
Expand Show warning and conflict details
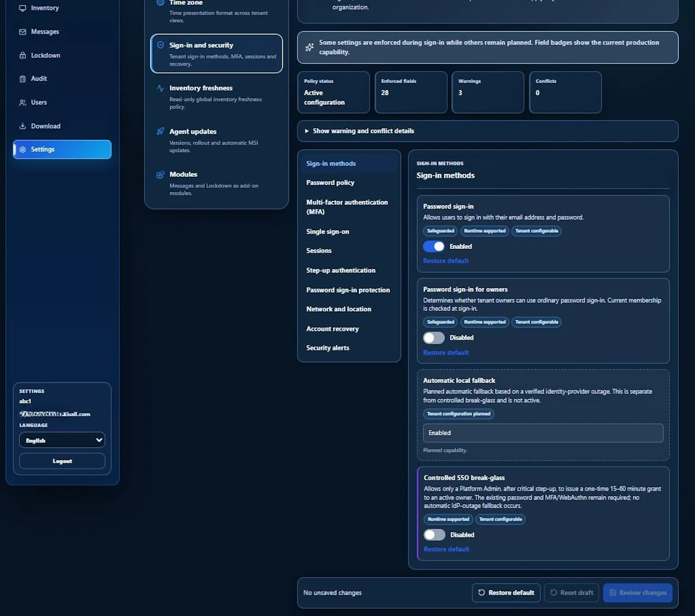(487, 131)
